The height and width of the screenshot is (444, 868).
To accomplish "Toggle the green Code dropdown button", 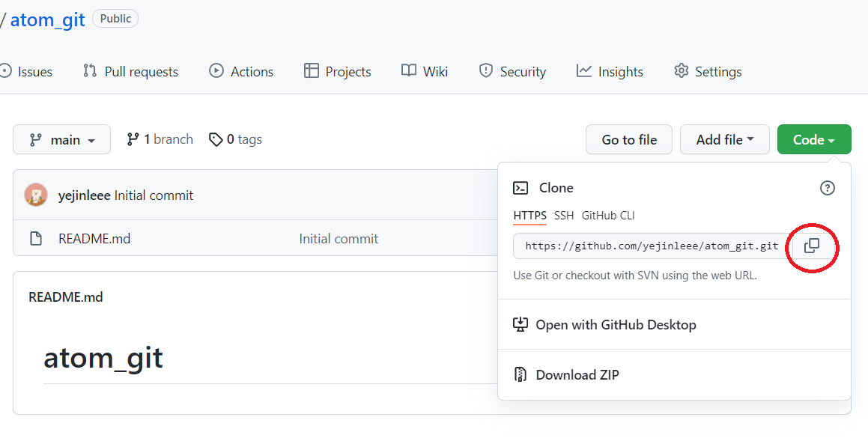I will (x=814, y=139).
